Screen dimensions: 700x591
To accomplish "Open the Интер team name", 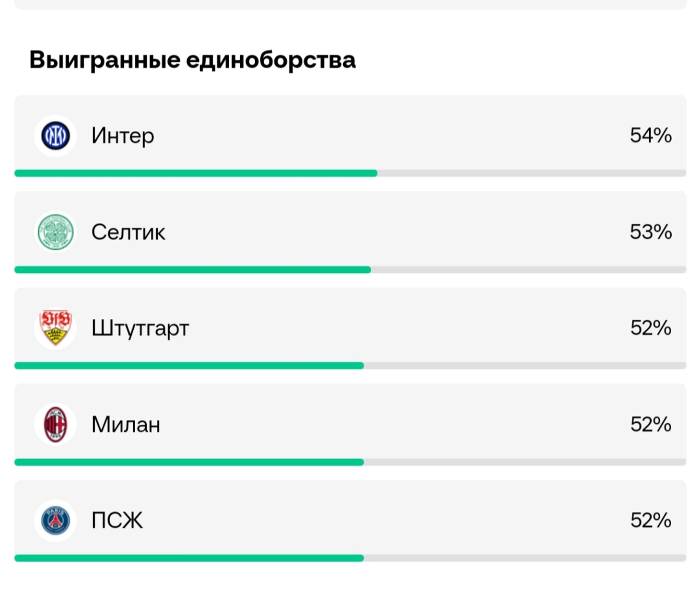I will (123, 136).
